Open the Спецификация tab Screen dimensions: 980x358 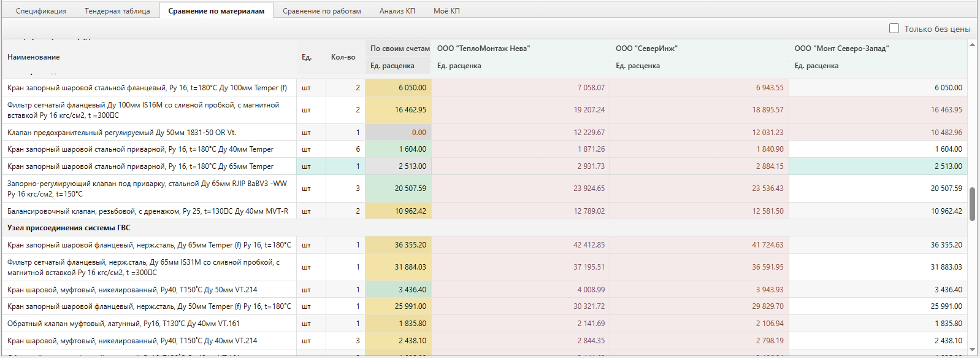click(41, 11)
